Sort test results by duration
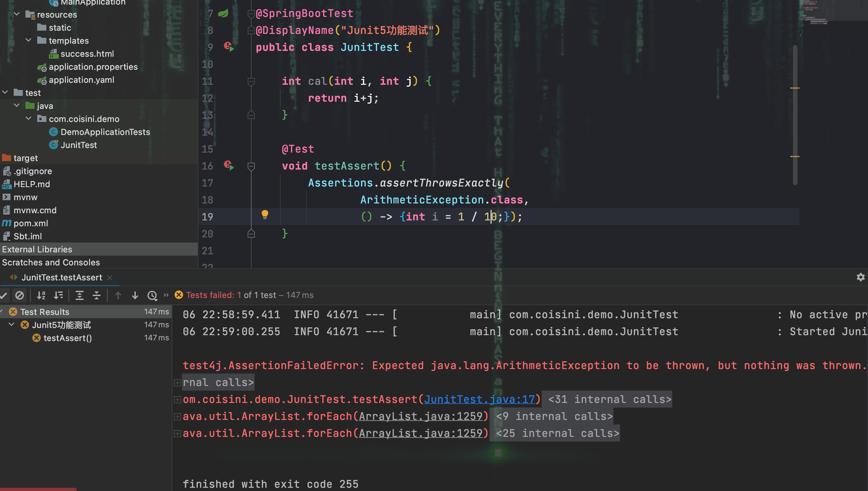 pos(58,295)
